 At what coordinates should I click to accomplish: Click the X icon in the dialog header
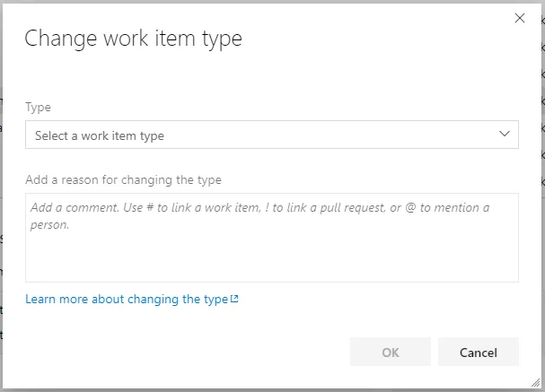pyautogui.click(x=519, y=18)
